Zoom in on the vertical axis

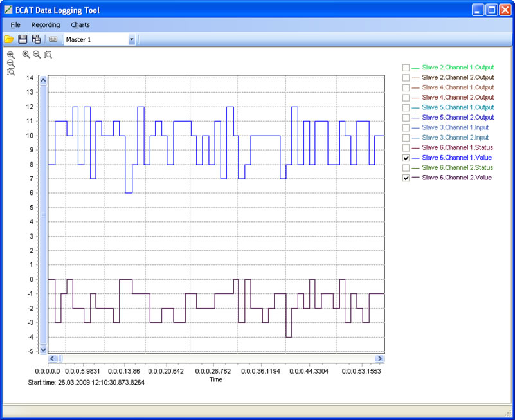click(x=11, y=55)
